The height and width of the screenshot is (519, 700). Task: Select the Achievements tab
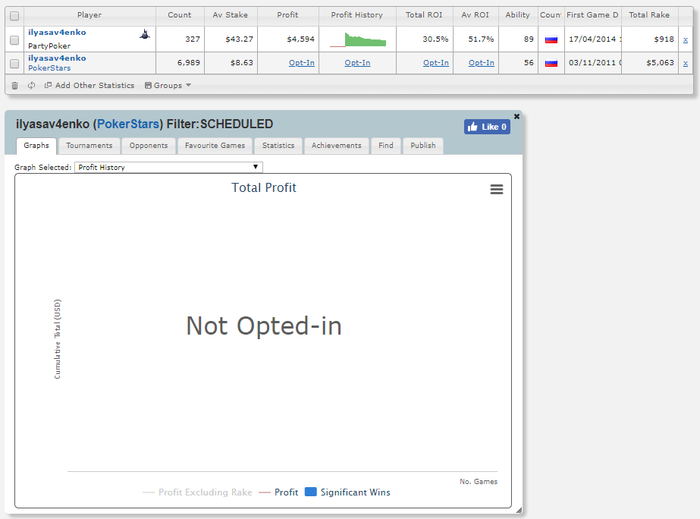coord(337,145)
